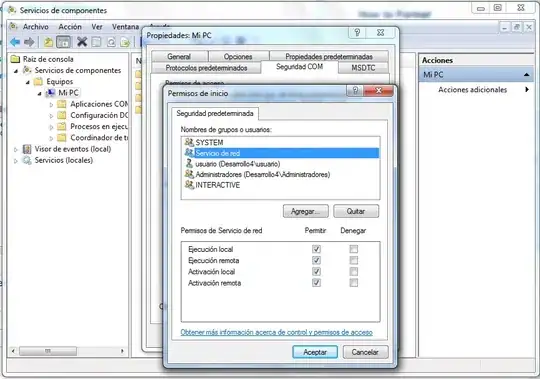
Task: Click the scroll right arrow of tree pane
Action: tap(122, 351)
